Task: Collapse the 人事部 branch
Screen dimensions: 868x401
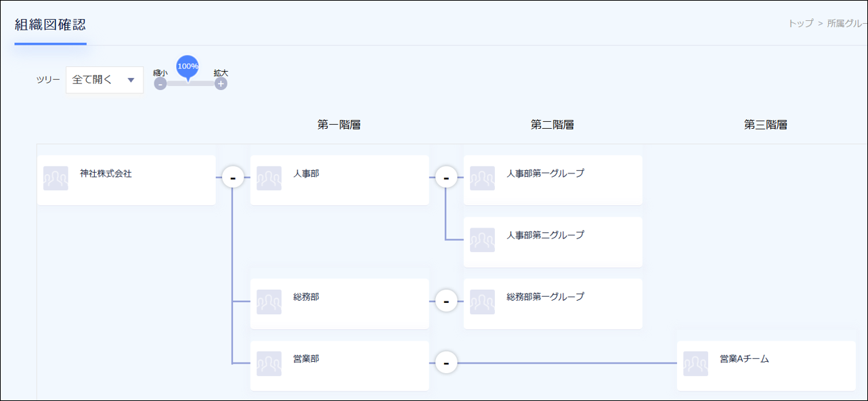Action: tap(446, 177)
